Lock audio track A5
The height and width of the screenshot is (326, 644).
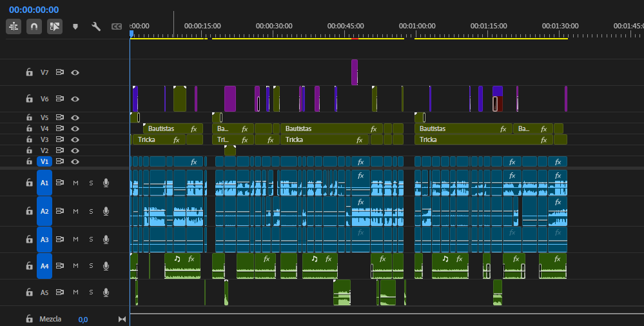29,292
